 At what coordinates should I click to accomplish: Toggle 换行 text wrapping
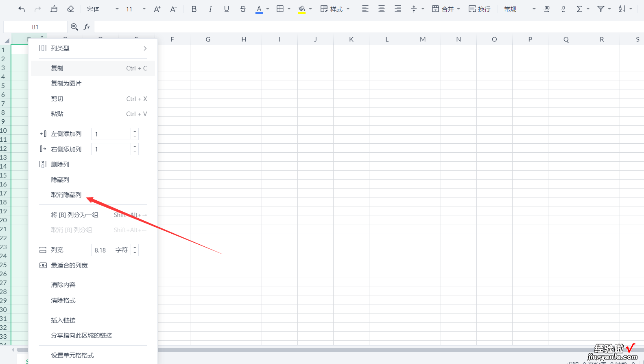coord(480,9)
